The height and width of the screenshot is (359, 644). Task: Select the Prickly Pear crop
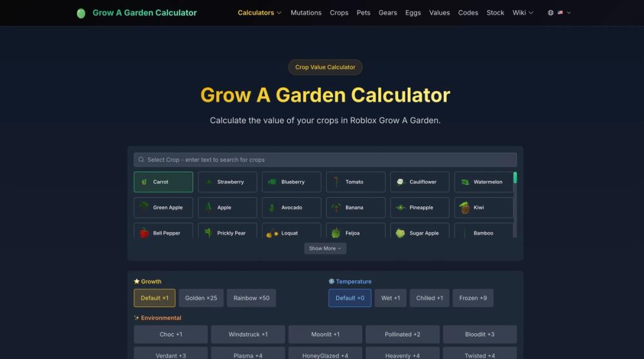coord(227,231)
